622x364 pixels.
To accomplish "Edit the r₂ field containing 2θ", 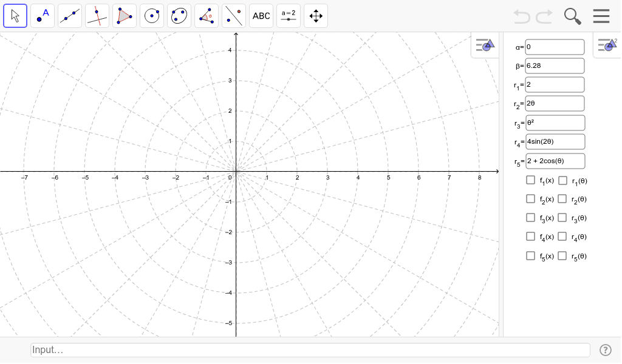I will [555, 103].
